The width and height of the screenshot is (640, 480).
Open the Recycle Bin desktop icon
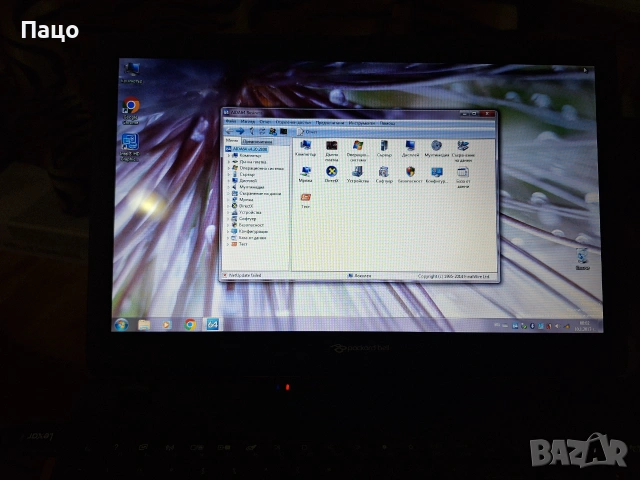point(582,259)
